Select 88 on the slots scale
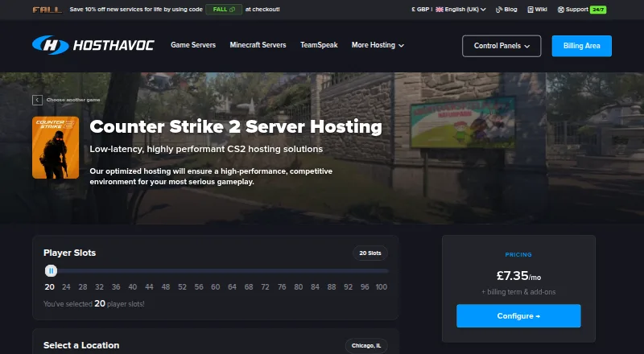This screenshot has width=644, height=354. 332,287
